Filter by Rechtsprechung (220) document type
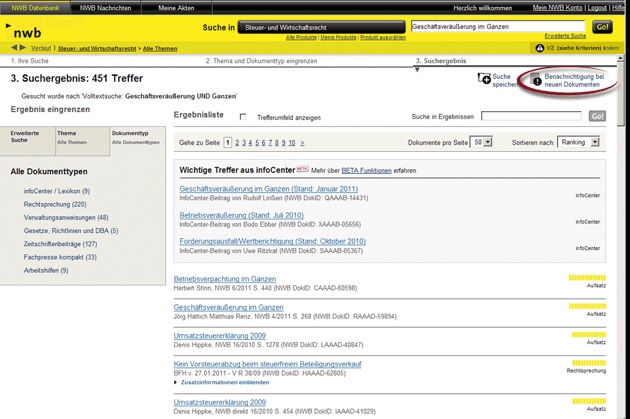The width and height of the screenshot is (630, 419). [55, 204]
